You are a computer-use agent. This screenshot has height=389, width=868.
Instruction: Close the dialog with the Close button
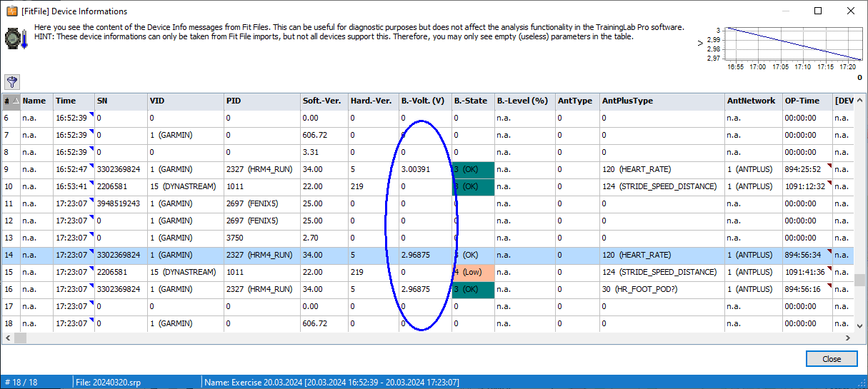click(831, 358)
